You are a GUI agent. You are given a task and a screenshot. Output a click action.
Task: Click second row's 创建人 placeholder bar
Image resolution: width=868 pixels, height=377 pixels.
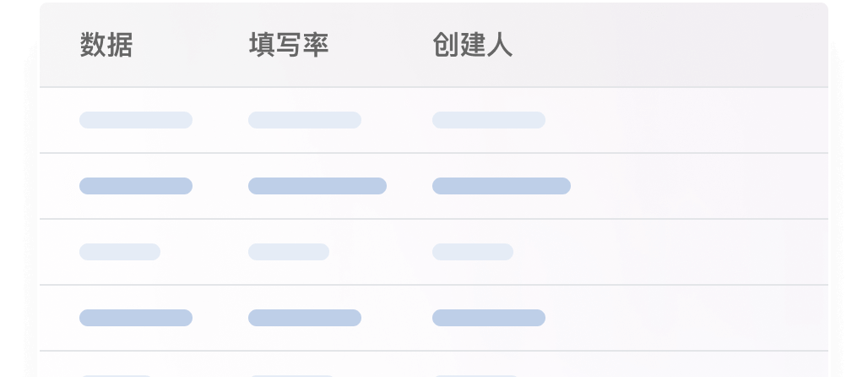[x=502, y=186]
